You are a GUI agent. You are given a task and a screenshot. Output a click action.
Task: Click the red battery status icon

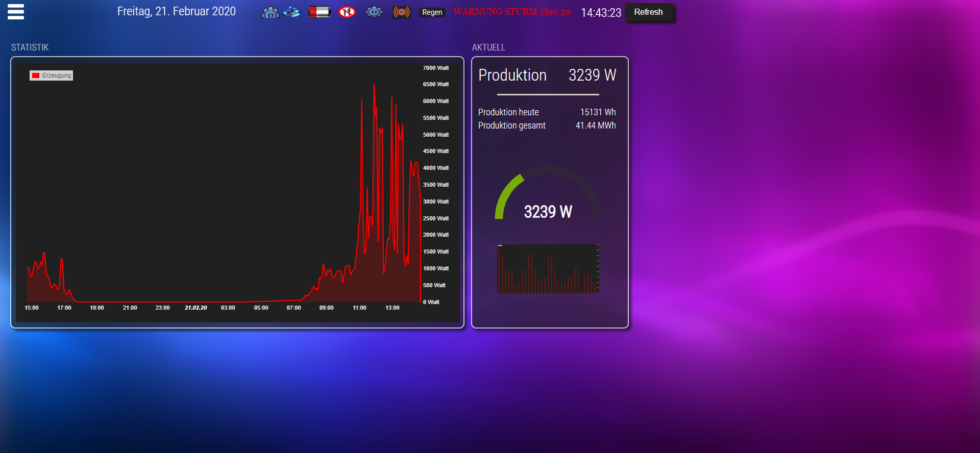click(x=320, y=12)
